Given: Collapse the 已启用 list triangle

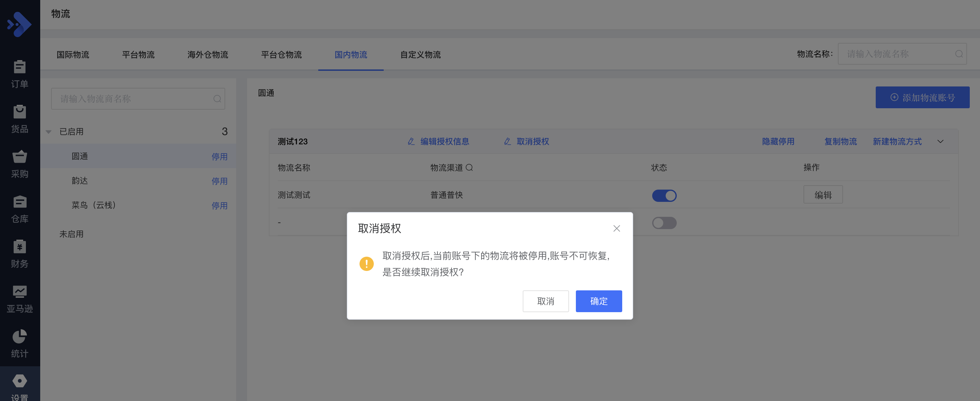Looking at the screenshot, I should (49, 132).
